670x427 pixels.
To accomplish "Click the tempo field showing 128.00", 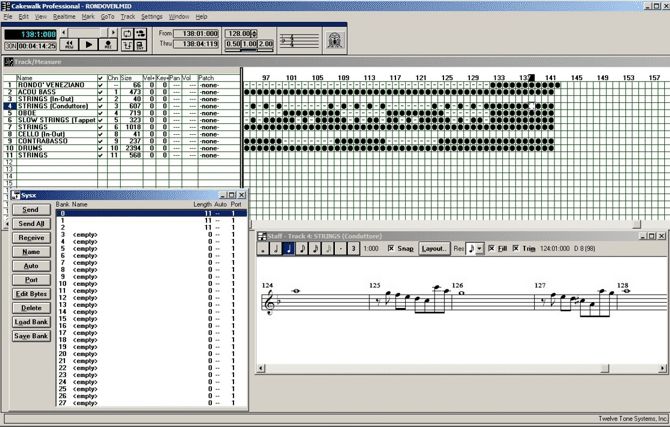I will (x=238, y=33).
